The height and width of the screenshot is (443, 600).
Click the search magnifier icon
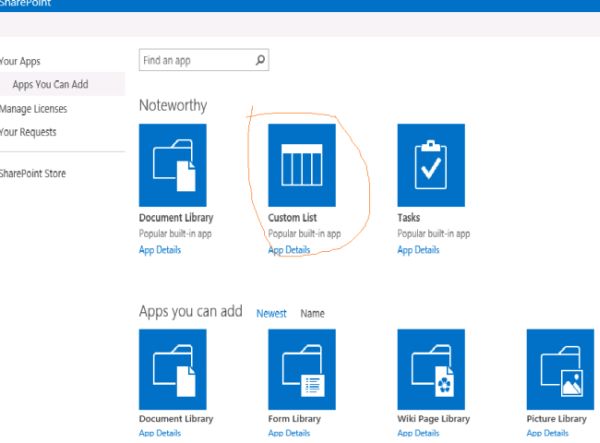point(260,60)
